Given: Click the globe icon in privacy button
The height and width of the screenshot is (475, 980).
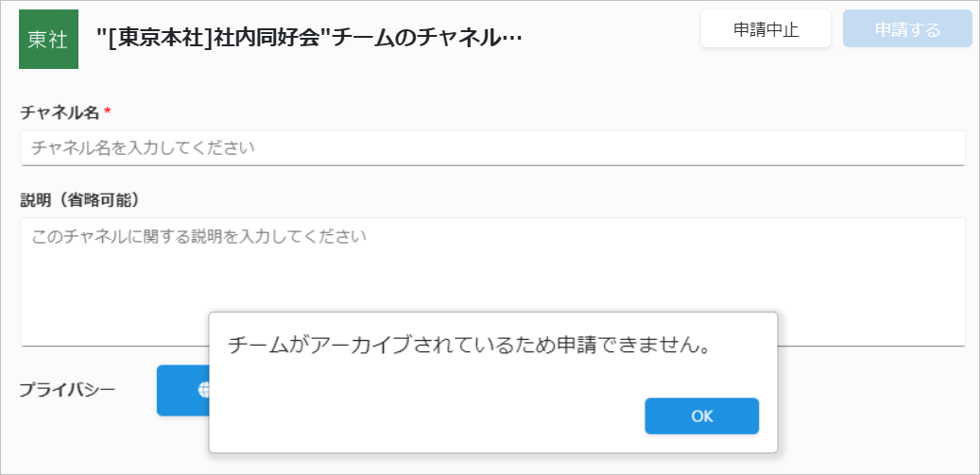Looking at the screenshot, I should (203, 390).
